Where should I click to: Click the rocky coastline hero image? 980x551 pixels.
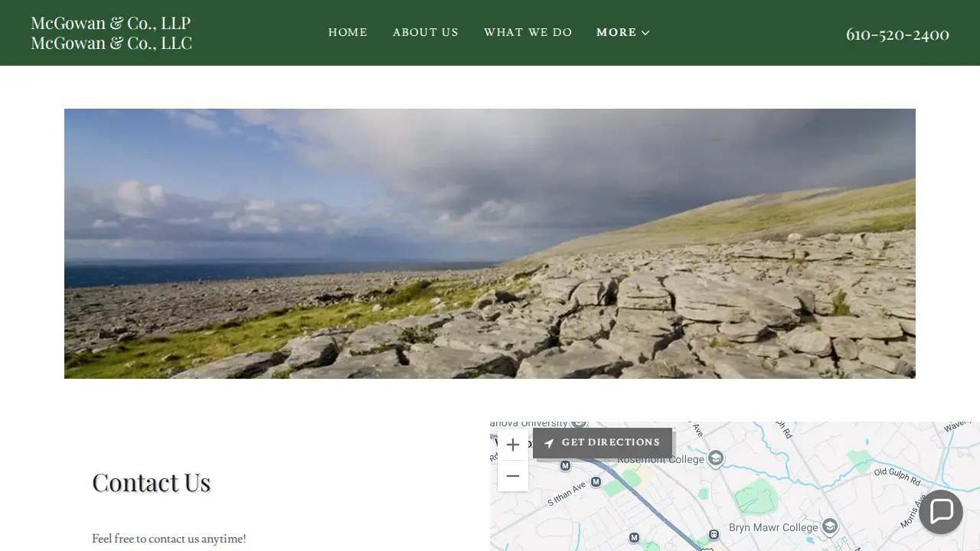tap(490, 243)
